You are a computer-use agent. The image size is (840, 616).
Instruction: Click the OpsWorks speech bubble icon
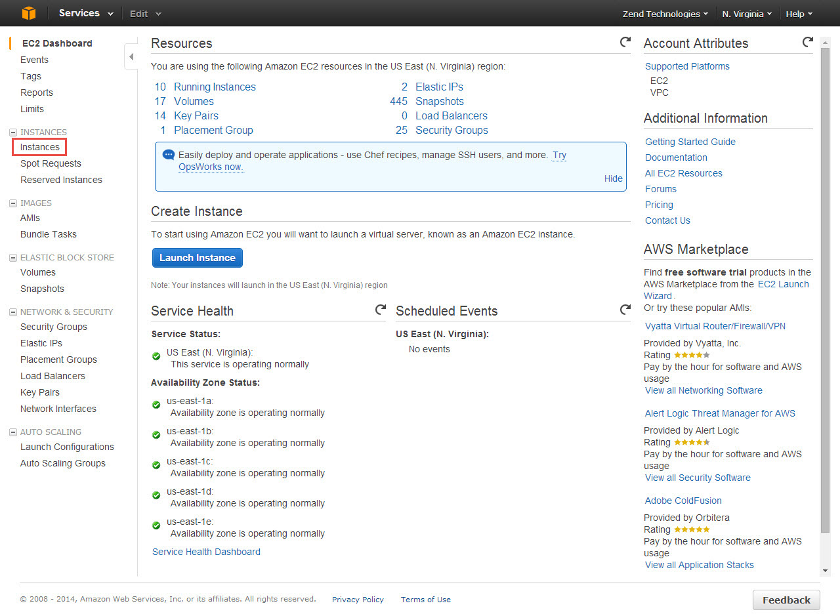(x=169, y=155)
